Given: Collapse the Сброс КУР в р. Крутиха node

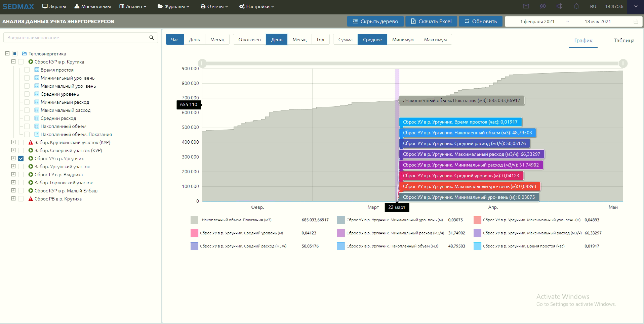Looking at the screenshot, I should (x=13, y=62).
